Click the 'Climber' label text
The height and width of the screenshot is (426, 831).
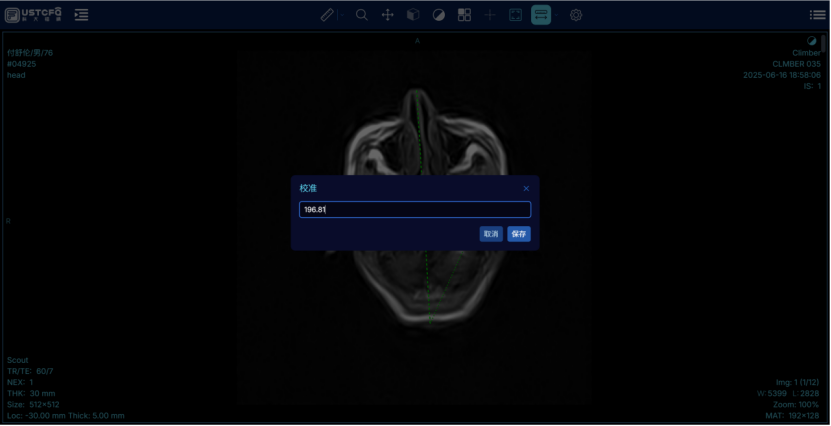pos(807,53)
